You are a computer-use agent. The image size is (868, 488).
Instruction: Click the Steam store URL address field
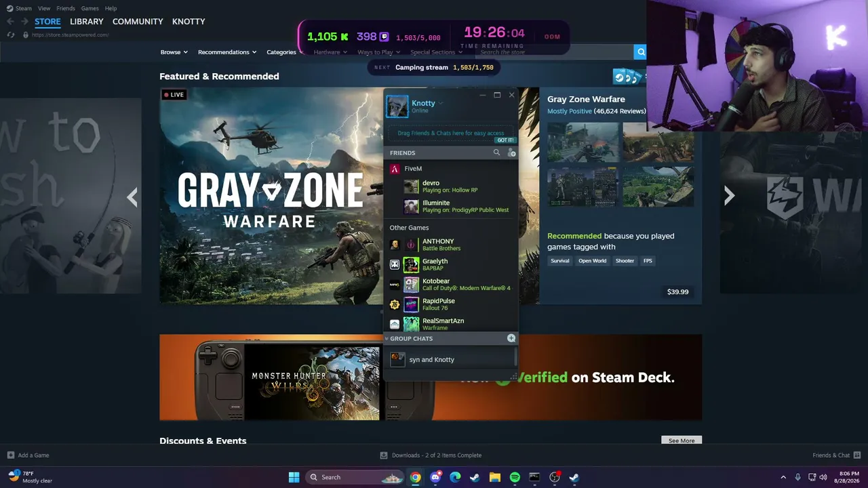70,35
